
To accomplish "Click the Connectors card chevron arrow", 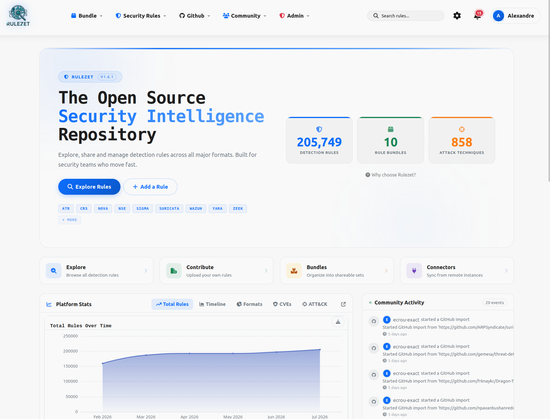I will click(506, 271).
